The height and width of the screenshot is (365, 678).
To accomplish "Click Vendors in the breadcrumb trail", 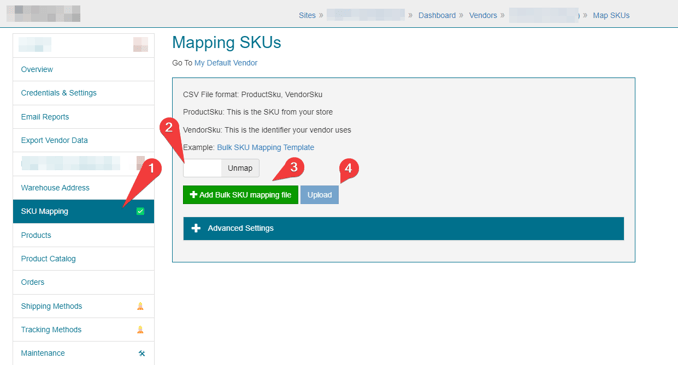I will (x=483, y=15).
